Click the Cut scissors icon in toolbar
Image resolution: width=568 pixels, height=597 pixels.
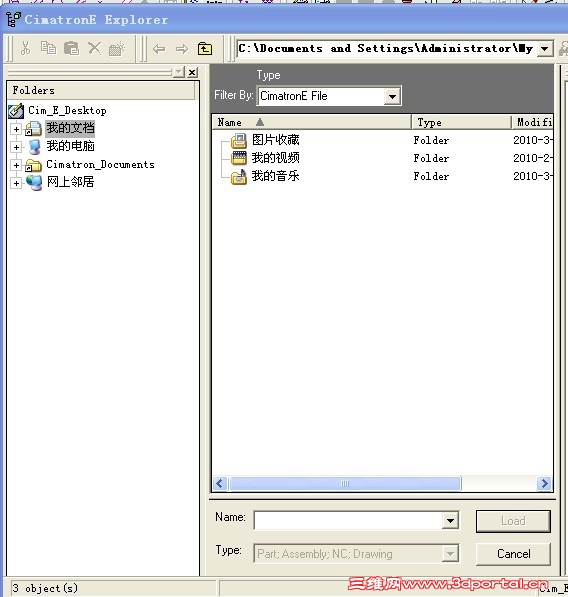point(25,48)
